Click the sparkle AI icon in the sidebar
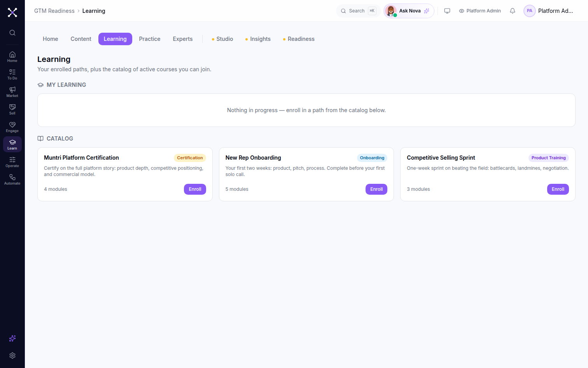Viewport: 588px width, 368px height. click(x=12, y=338)
